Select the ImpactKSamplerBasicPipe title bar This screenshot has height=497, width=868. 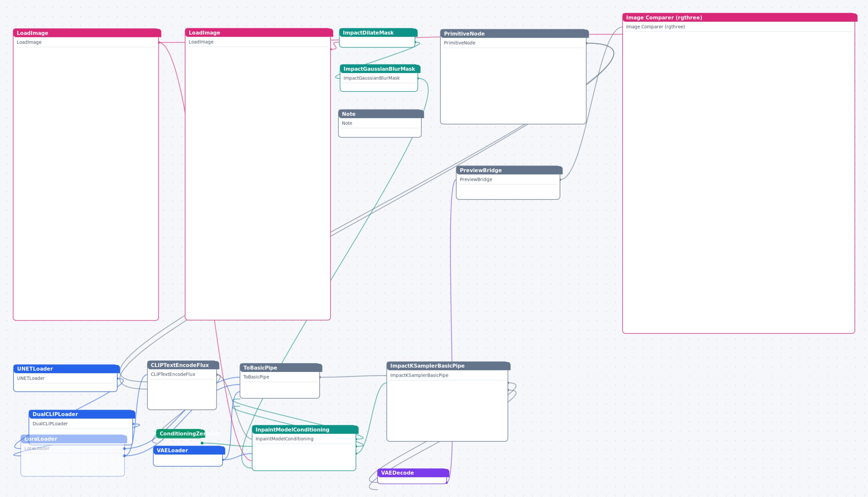click(x=448, y=366)
